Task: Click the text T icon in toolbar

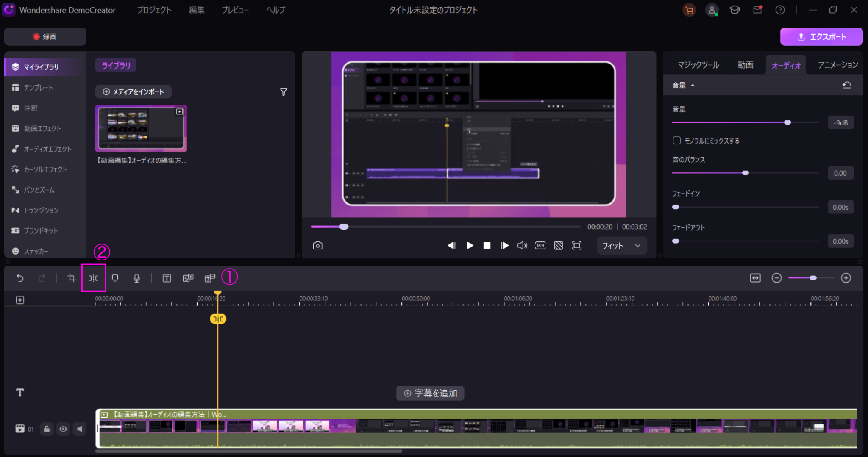Action: [167, 278]
